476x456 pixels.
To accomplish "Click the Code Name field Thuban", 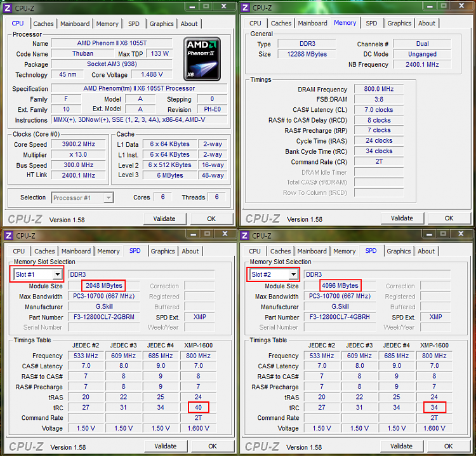I will tap(83, 54).
